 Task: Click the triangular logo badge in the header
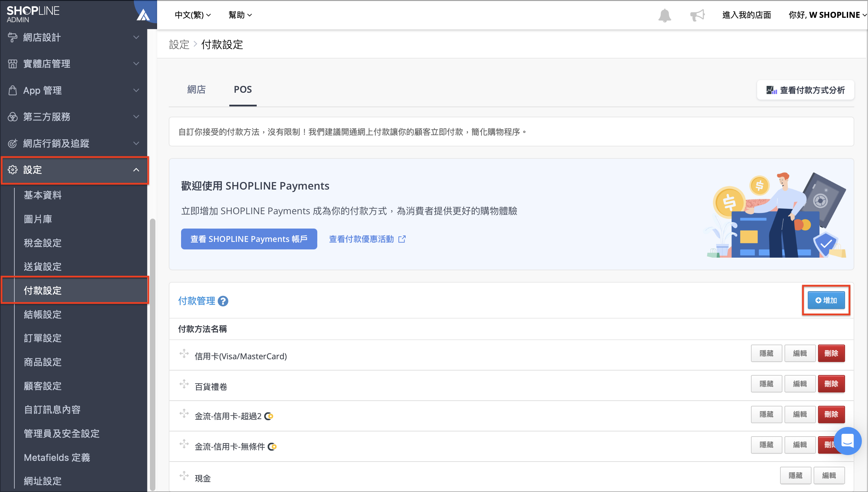coord(143,15)
